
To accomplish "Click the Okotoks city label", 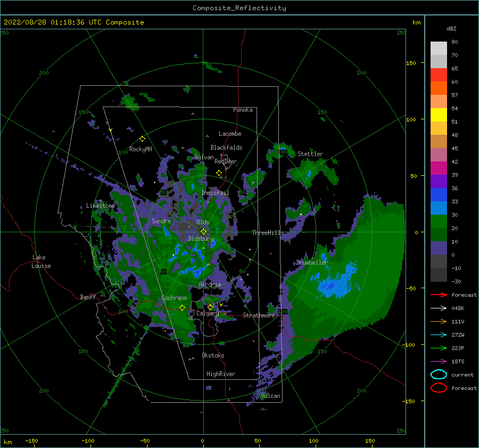I will pyautogui.click(x=213, y=355).
